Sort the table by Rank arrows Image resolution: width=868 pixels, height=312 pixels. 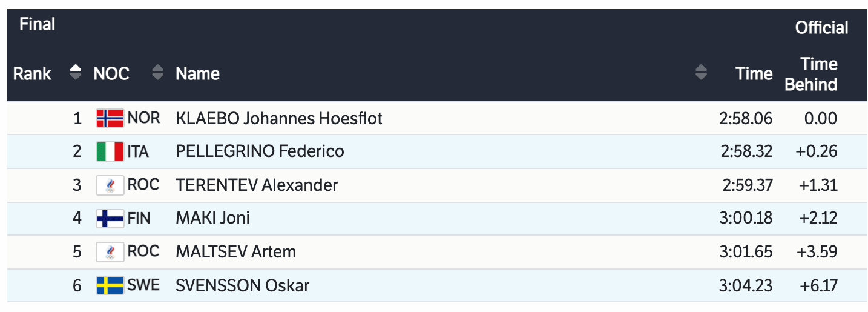76,73
